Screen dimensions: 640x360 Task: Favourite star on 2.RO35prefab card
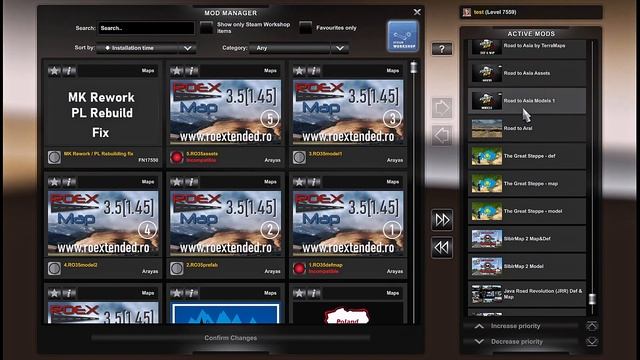176,182
